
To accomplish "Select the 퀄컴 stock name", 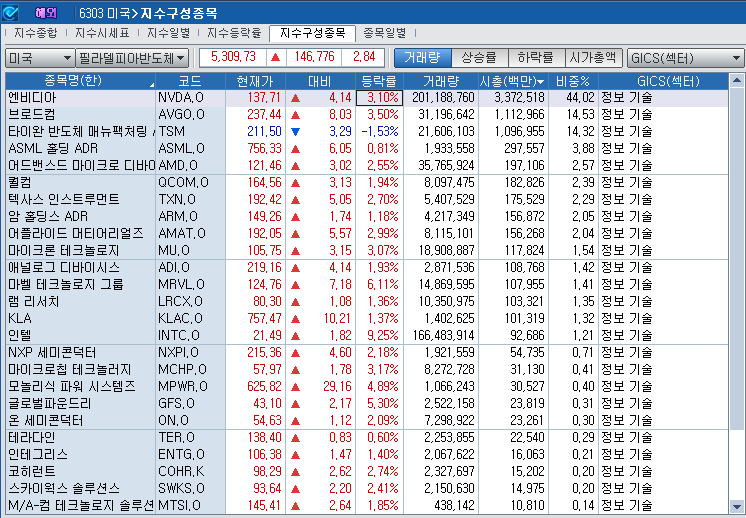I will (x=20, y=183).
